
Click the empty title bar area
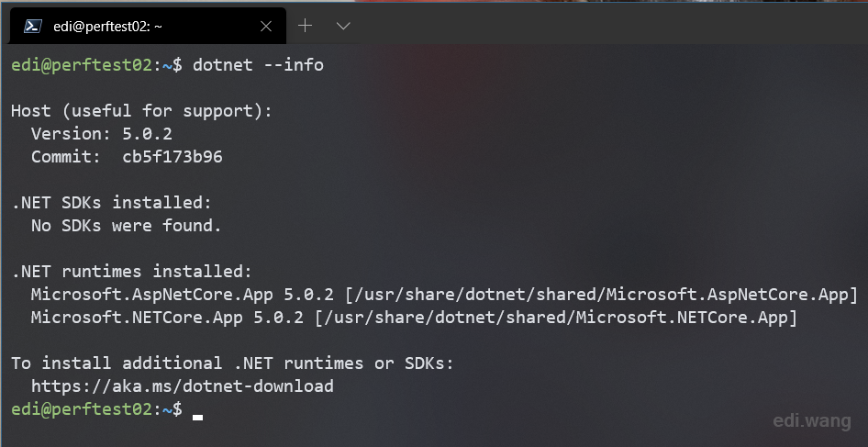(609, 25)
